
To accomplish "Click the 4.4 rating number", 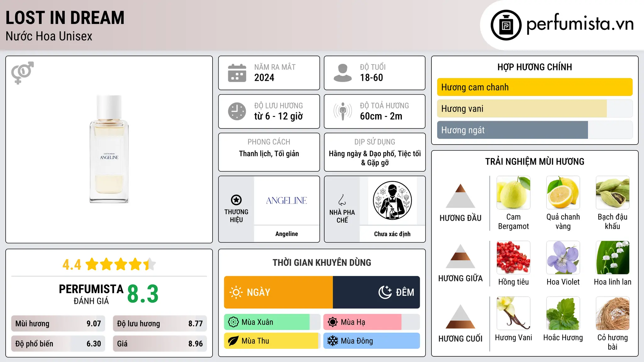I will (x=72, y=265).
